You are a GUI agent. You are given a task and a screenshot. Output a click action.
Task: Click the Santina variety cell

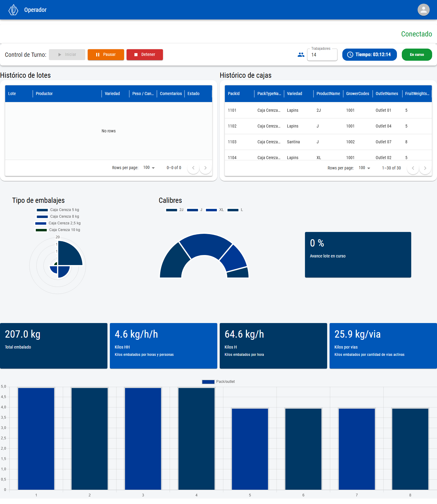point(299,142)
